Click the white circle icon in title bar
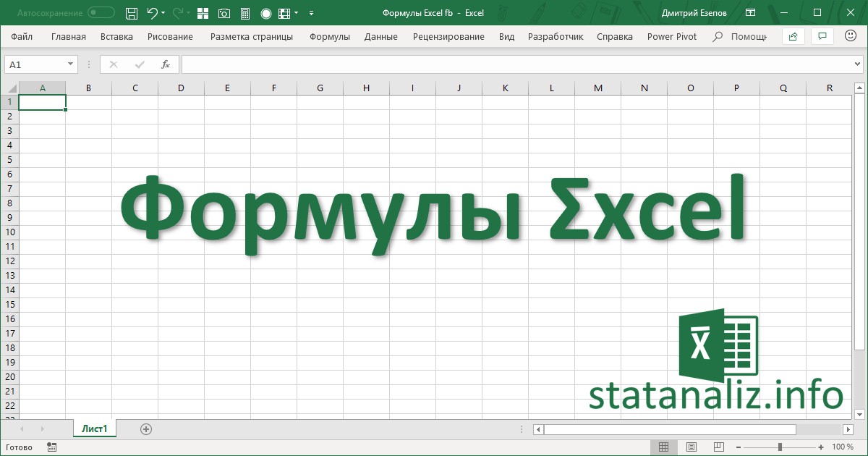 pos(265,13)
